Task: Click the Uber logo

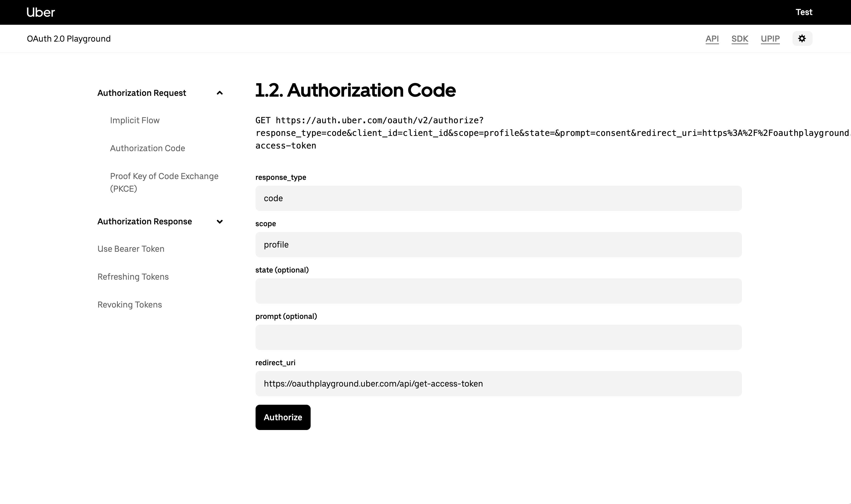Action: coord(41,12)
